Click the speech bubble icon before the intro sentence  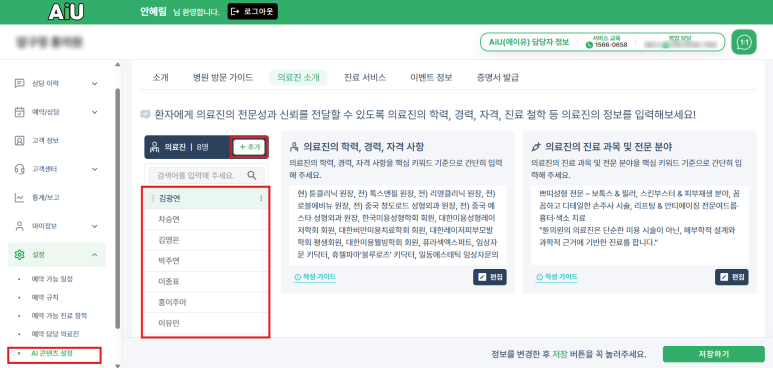[x=144, y=114]
